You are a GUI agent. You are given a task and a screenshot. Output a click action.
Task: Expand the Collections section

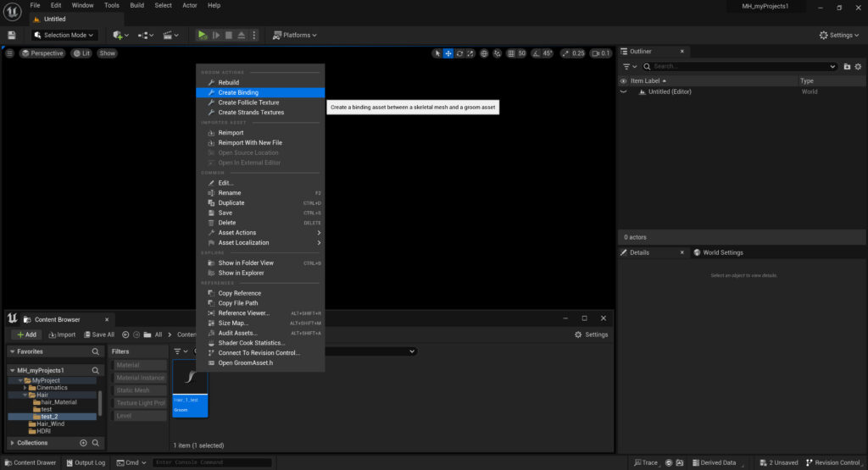(12, 443)
